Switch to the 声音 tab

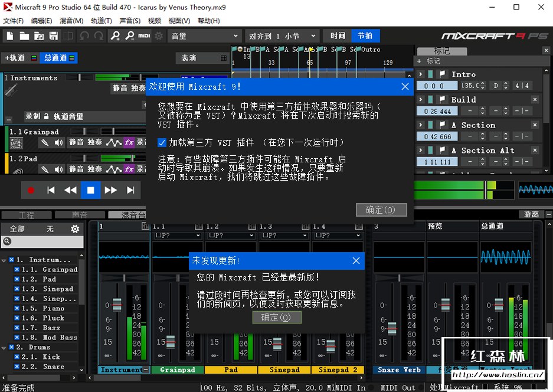(x=80, y=214)
